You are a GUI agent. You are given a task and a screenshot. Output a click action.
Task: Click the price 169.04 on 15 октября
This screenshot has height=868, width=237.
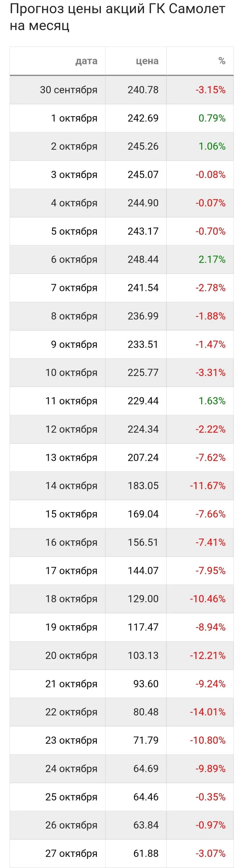(143, 514)
